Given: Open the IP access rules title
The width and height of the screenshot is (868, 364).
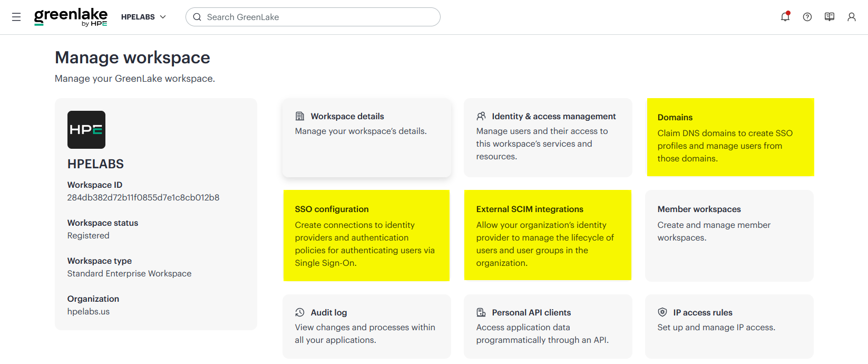Looking at the screenshot, I should pyautogui.click(x=703, y=312).
